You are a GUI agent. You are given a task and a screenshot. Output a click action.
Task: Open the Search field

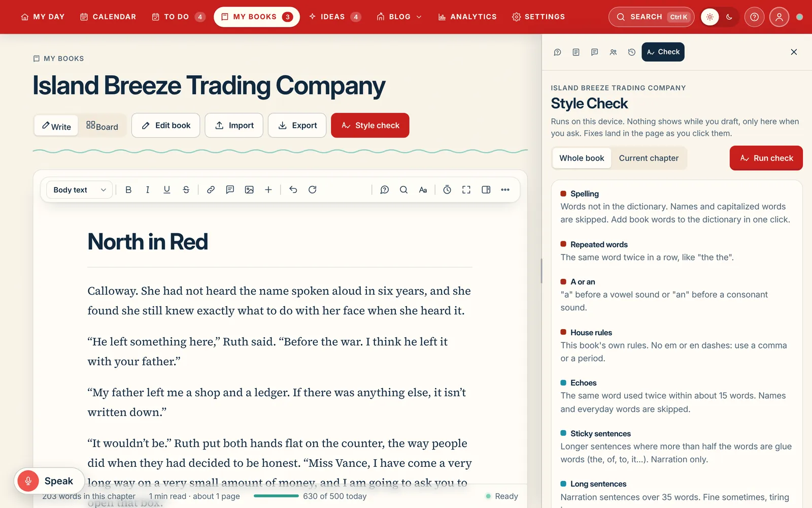click(651, 17)
